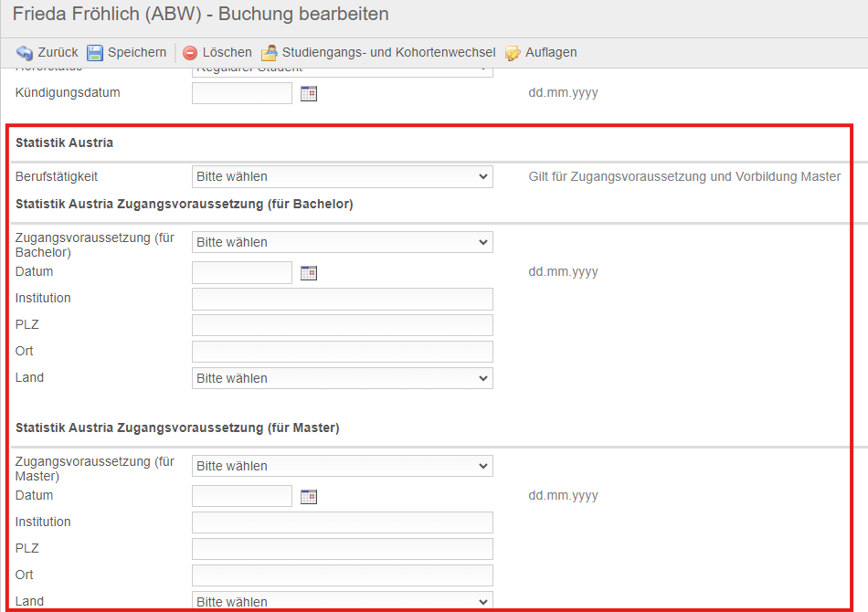Screen dimensions: 868x612
Task: Click the Statistik Austria heading text
Action: (x=64, y=142)
